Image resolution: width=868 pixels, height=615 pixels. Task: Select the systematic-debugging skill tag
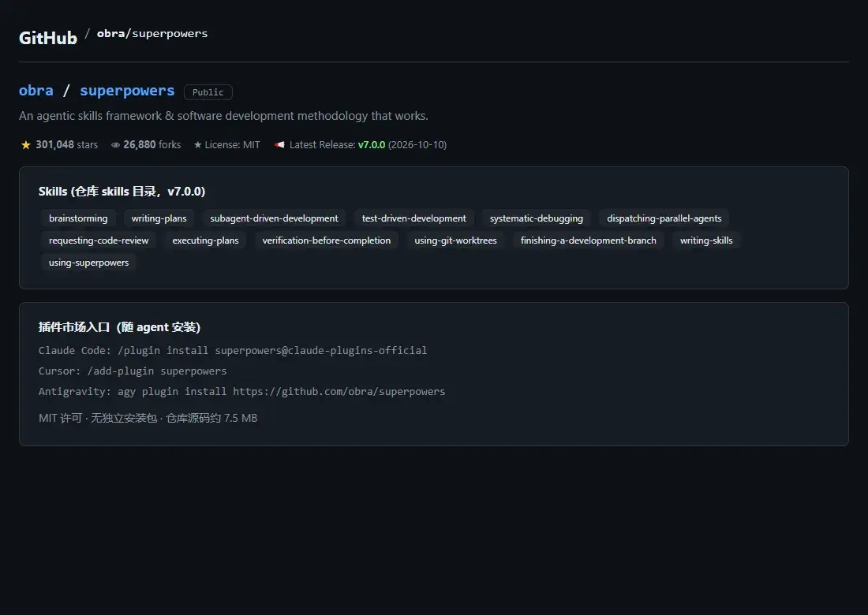[537, 218]
